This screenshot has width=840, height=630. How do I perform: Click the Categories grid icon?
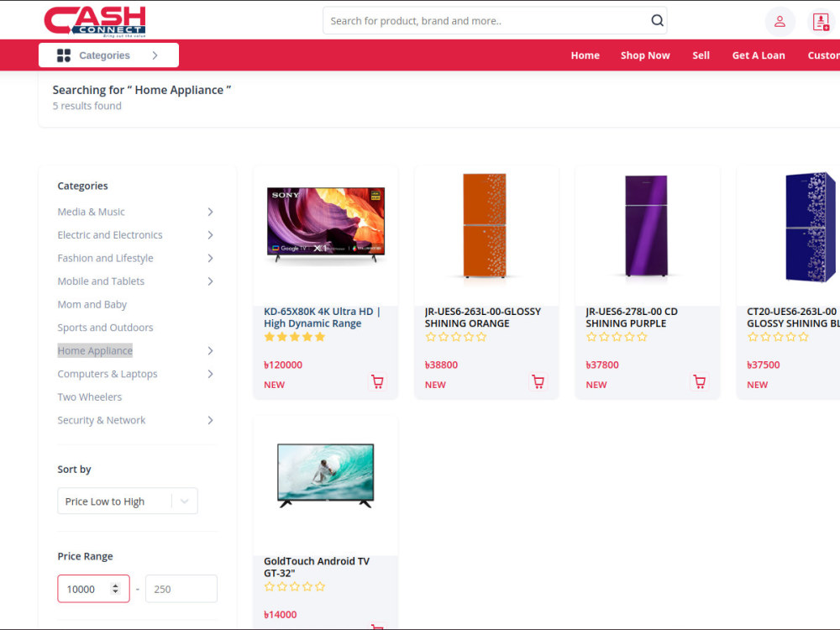point(64,55)
